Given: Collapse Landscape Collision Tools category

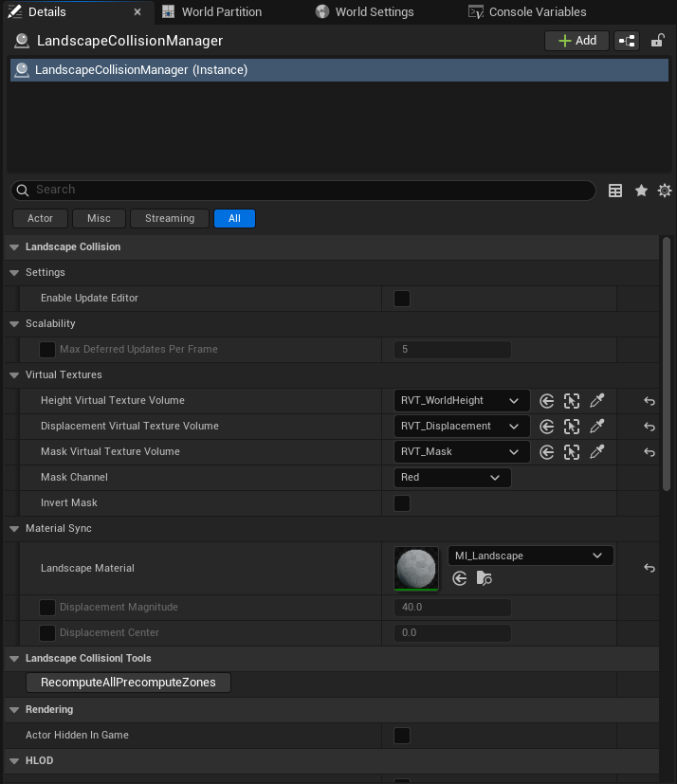Looking at the screenshot, I should [14, 659].
